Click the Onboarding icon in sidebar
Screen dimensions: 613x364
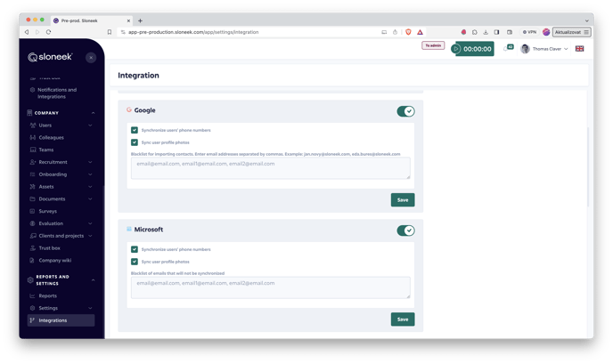pyautogui.click(x=33, y=174)
